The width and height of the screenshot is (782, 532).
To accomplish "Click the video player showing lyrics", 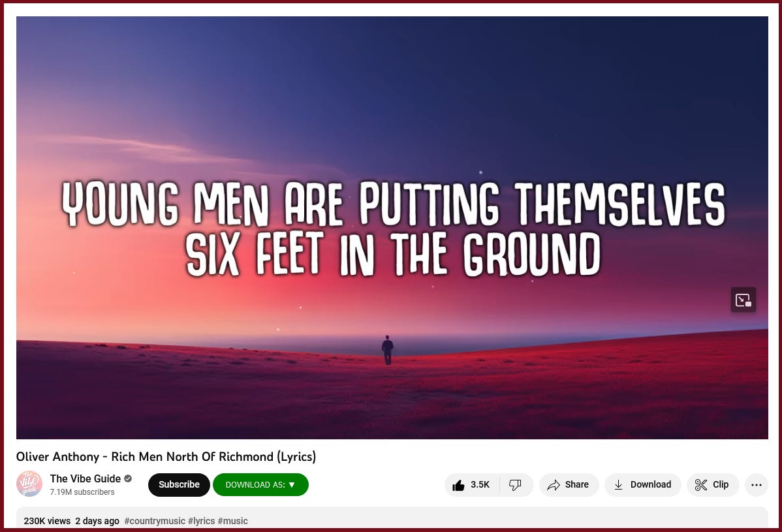I will [x=392, y=228].
